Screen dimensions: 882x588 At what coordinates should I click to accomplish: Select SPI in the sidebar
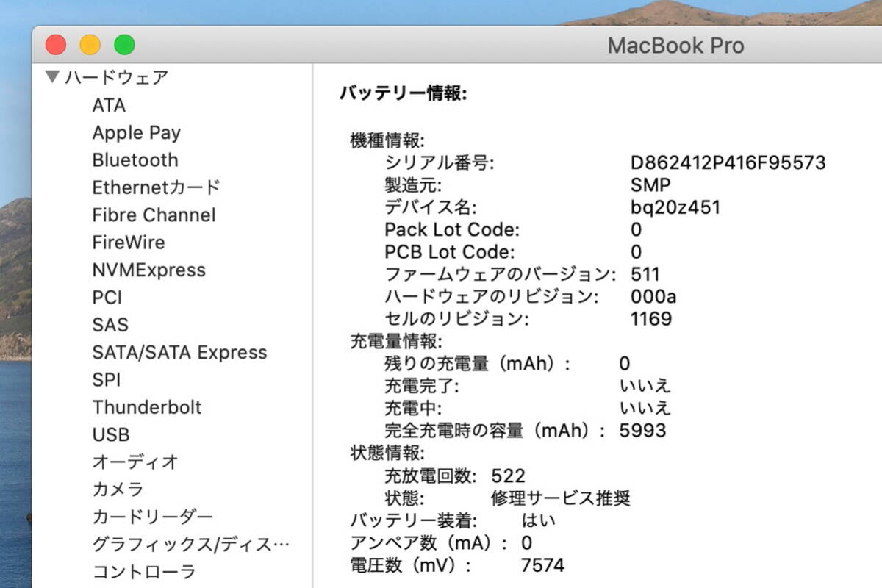click(106, 380)
